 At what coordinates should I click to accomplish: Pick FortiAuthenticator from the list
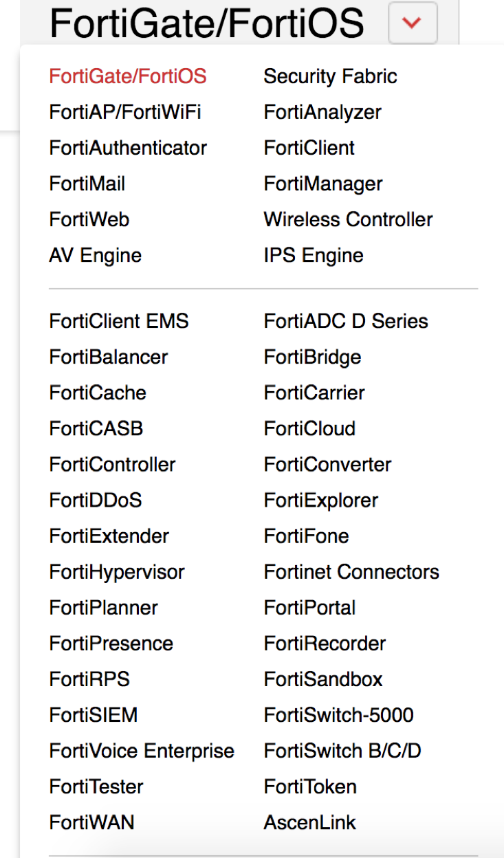tap(128, 148)
